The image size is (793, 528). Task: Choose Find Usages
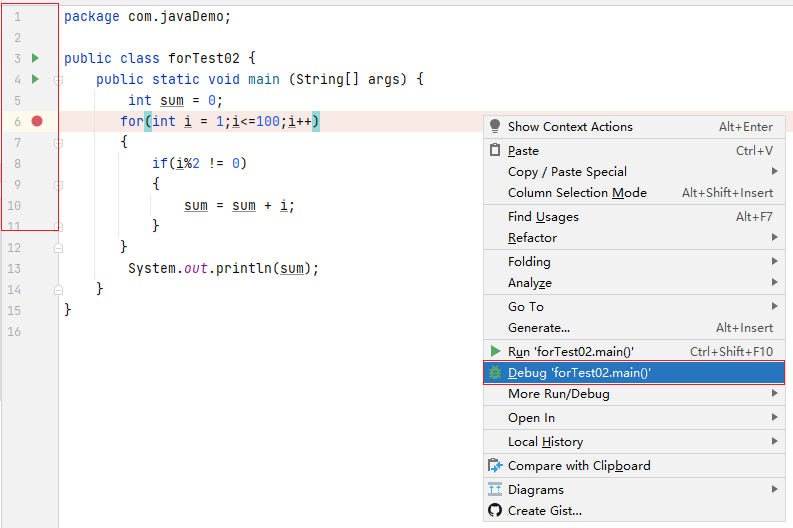[634, 216]
